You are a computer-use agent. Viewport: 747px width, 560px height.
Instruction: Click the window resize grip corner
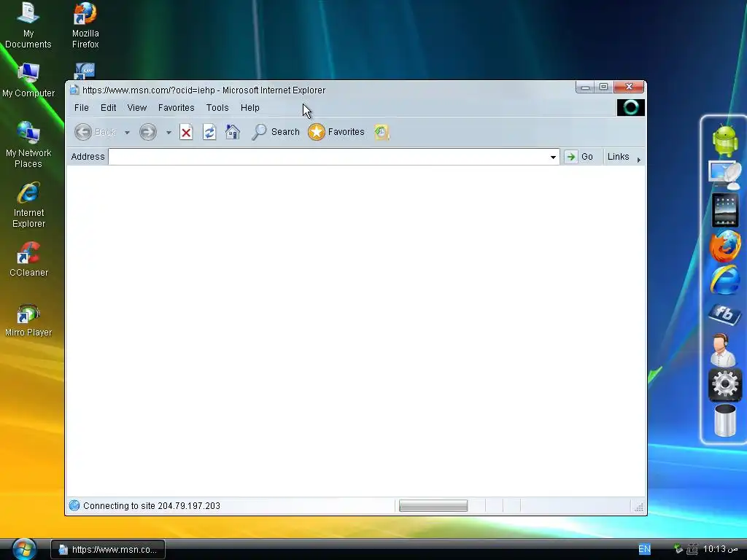[639, 507]
